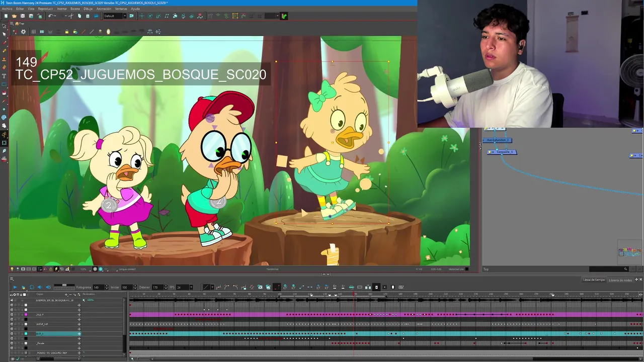This screenshot has width=644, height=362.
Task: Step the Detener stop frame value
Action: coord(166,288)
